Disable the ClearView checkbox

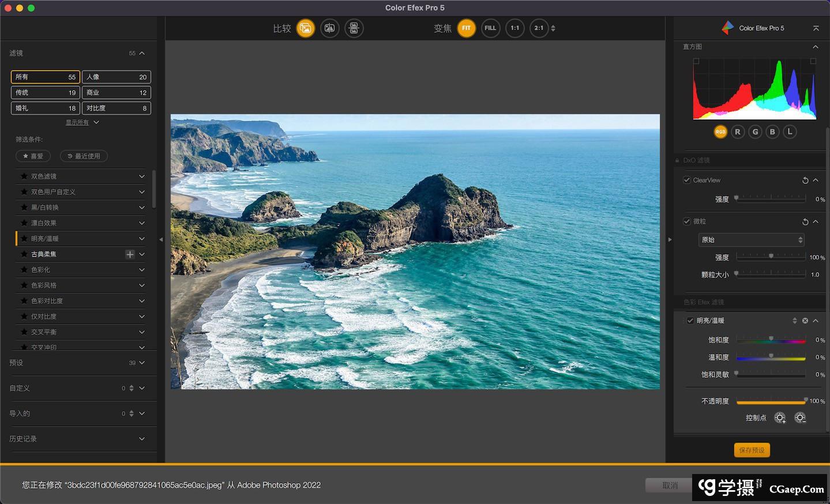pos(687,180)
